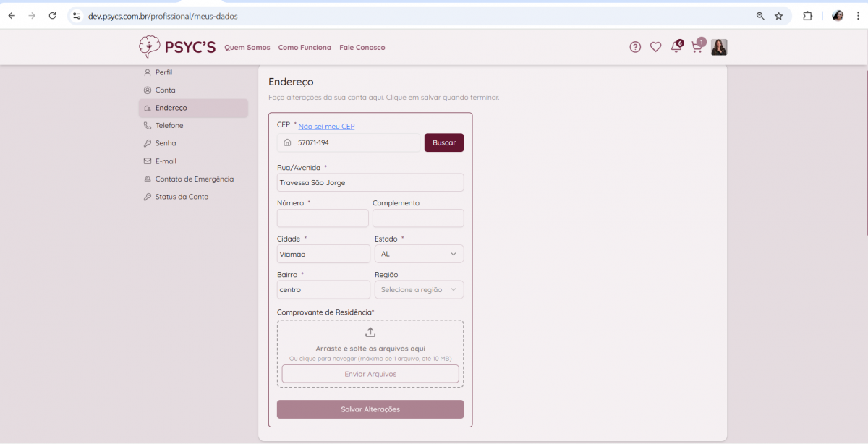Expand the Estado dropdown
Image resolution: width=868 pixels, height=444 pixels.
pyautogui.click(x=419, y=254)
